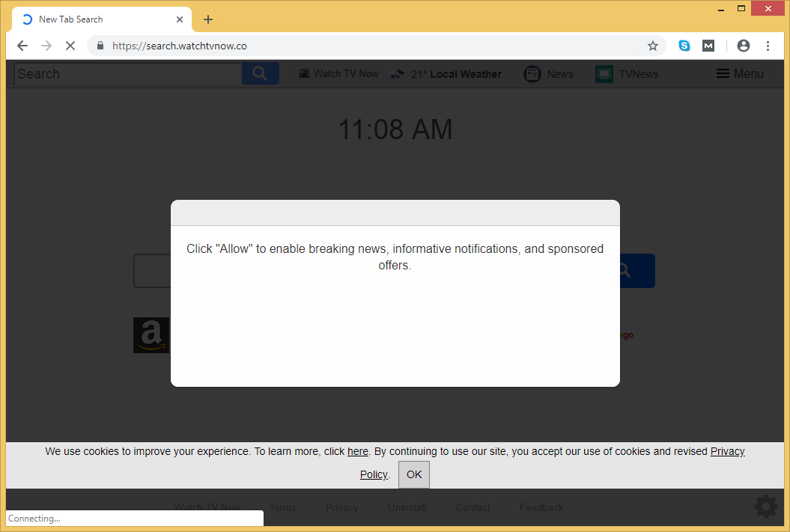This screenshot has width=790, height=532.
Task: Open footer Contact link
Action: point(473,507)
